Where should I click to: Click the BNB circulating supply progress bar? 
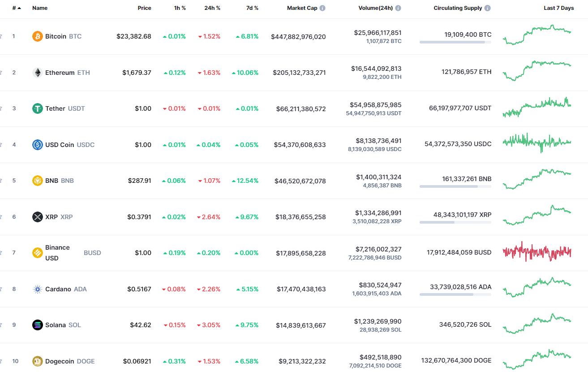click(455, 186)
